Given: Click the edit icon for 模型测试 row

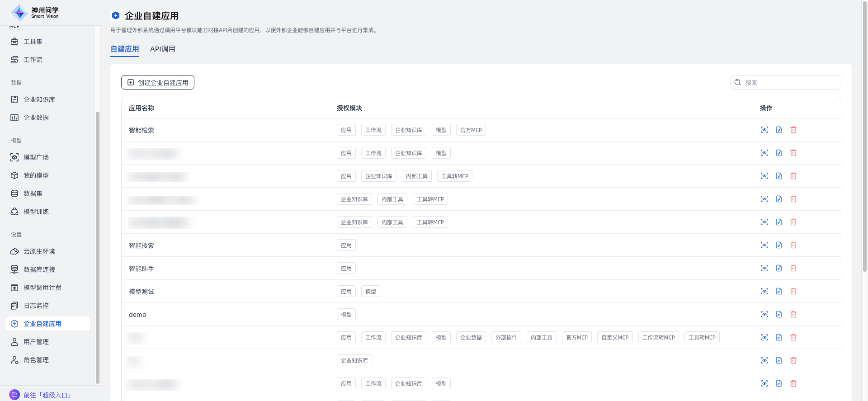Looking at the screenshot, I should tap(778, 292).
